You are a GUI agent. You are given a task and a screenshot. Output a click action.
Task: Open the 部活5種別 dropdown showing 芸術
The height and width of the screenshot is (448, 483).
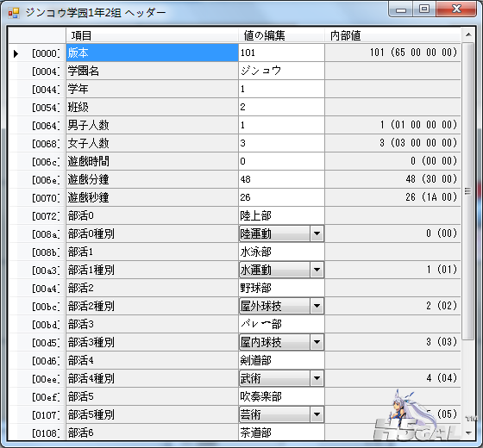[317, 414]
